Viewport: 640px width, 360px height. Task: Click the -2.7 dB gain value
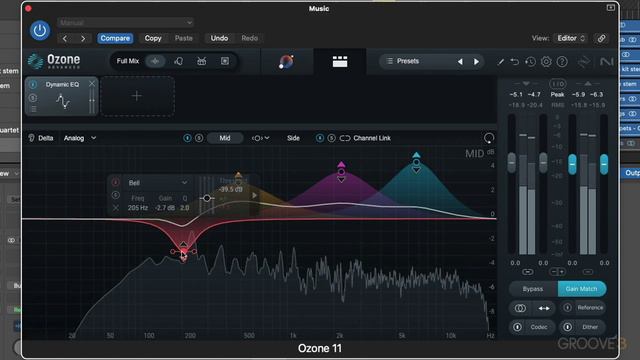[x=165, y=208]
